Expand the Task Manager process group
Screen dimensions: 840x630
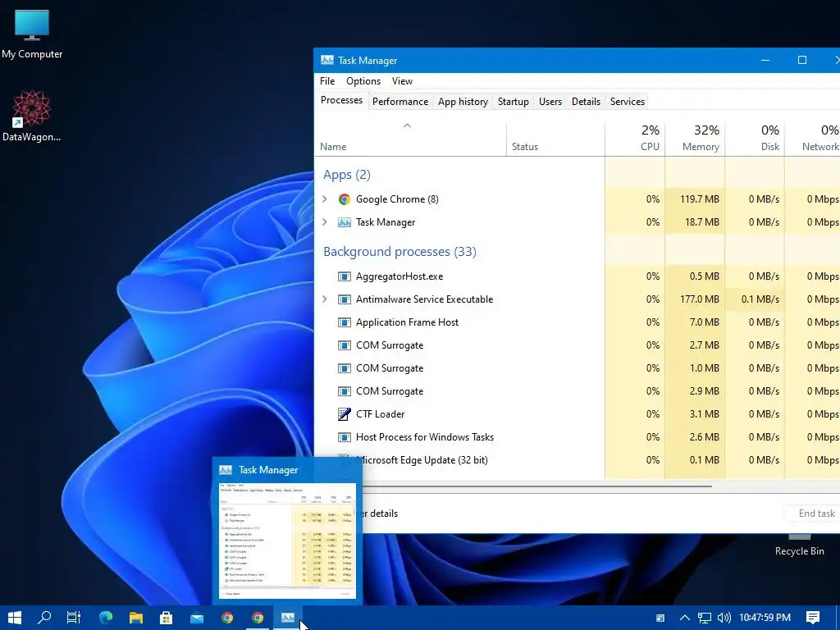coord(325,222)
